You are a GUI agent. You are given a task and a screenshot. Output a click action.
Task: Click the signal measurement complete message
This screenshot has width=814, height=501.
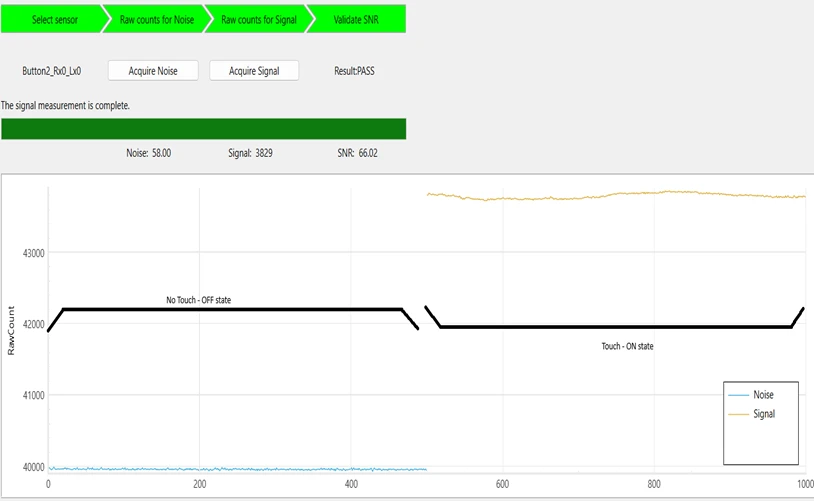pyautogui.click(x=65, y=105)
